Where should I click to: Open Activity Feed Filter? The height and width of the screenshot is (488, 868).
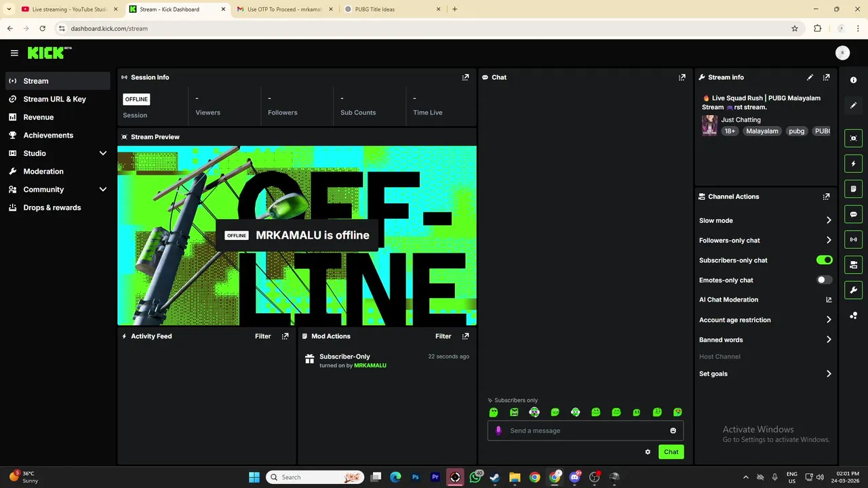click(x=262, y=336)
